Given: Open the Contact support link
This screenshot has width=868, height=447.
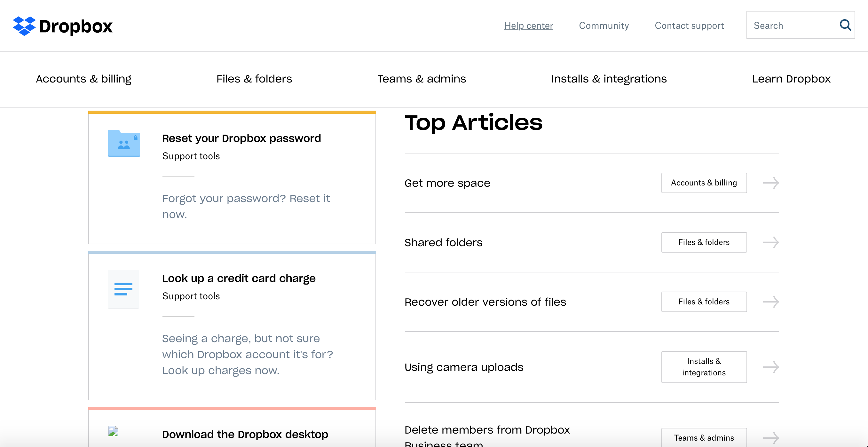Looking at the screenshot, I should coord(689,26).
